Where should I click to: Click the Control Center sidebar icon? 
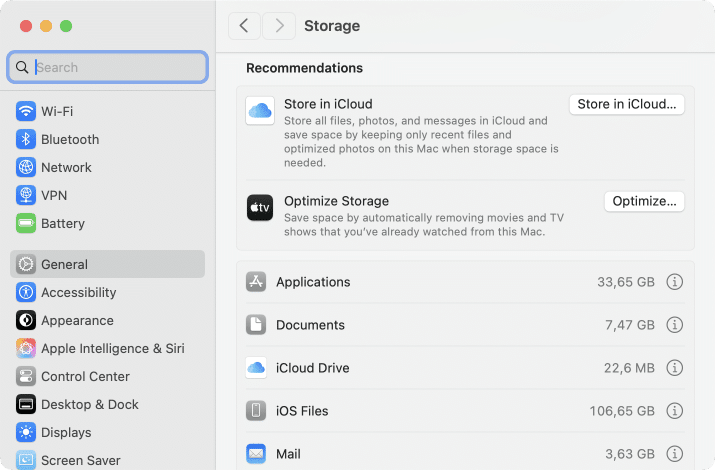pos(26,377)
